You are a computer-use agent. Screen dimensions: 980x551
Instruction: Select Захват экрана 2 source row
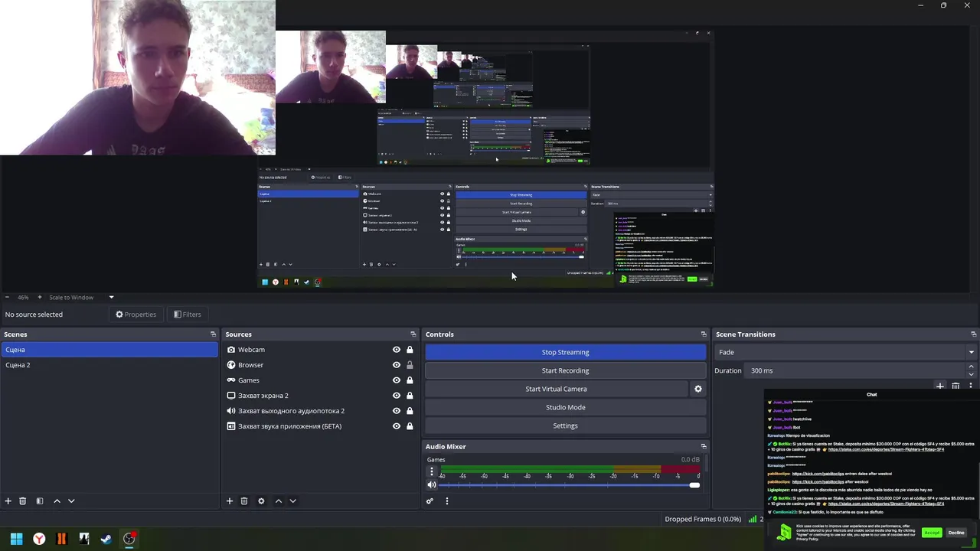[320, 396]
